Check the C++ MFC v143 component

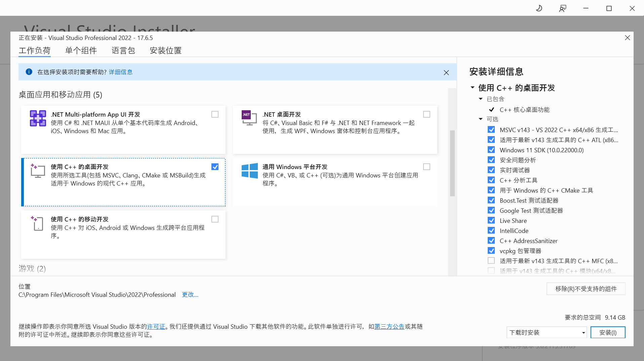point(491,260)
